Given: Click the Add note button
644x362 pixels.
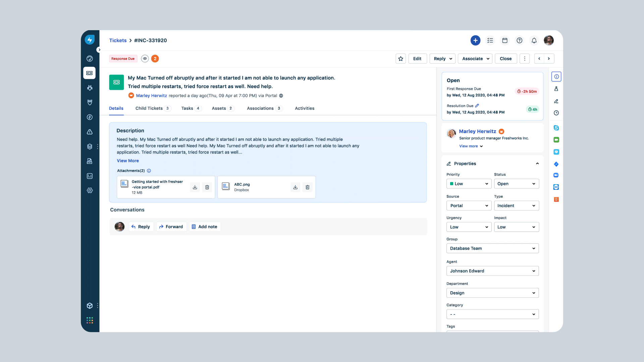Looking at the screenshot, I should coord(205,227).
